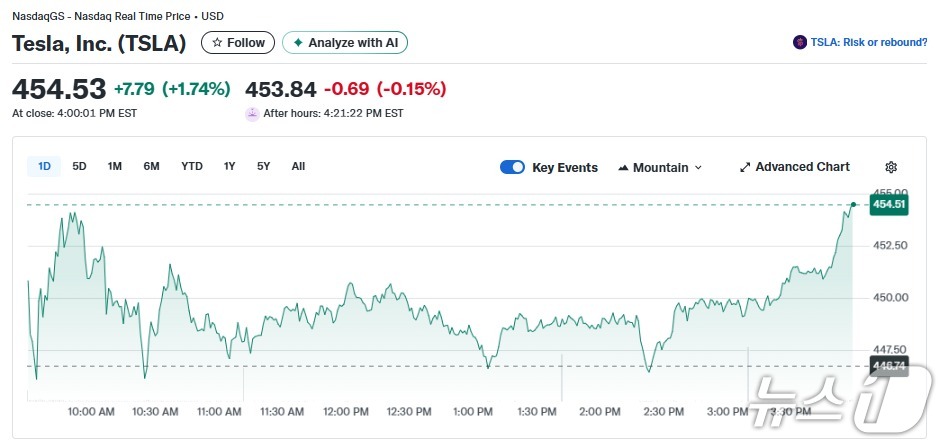
Task: Click the star icon in Follow button
Action: coord(217,43)
